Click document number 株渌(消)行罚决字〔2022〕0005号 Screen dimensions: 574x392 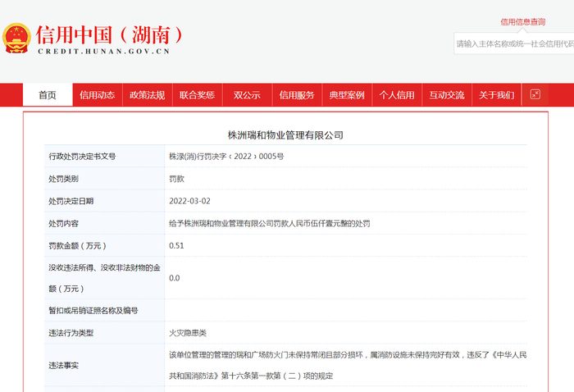click(226, 157)
